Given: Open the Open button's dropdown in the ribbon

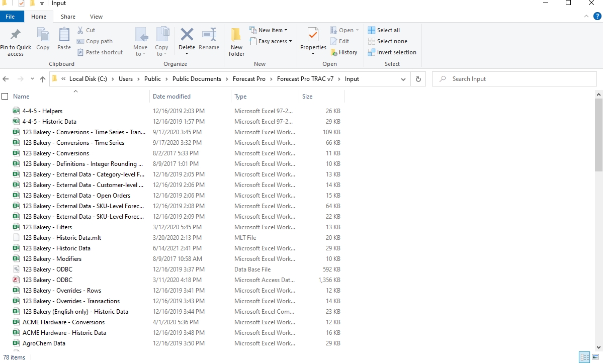Looking at the screenshot, I should 357,30.
